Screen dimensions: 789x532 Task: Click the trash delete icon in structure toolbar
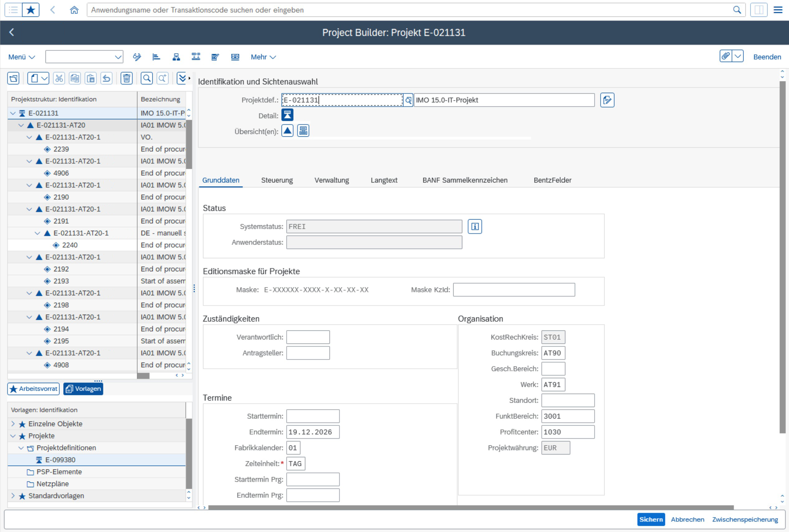click(126, 78)
